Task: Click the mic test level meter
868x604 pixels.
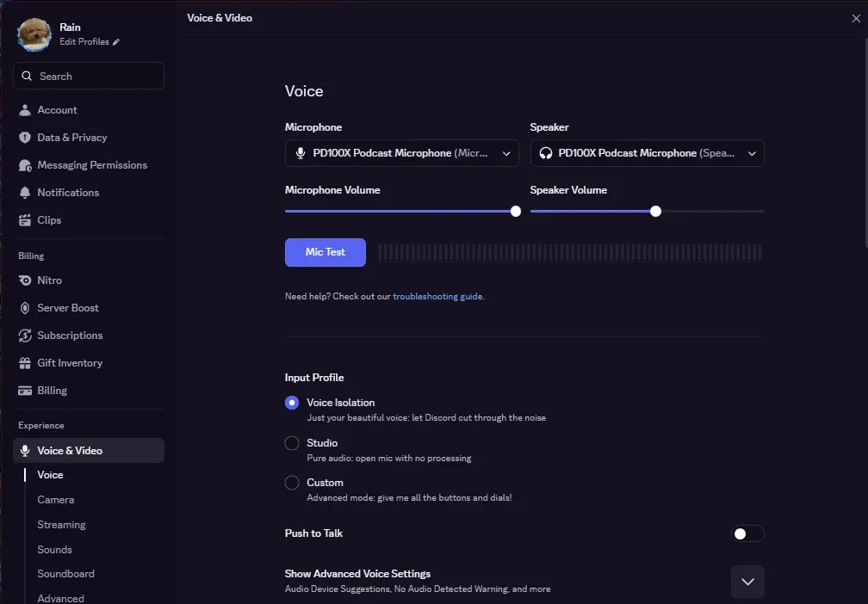Action: click(x=570, y=253)
